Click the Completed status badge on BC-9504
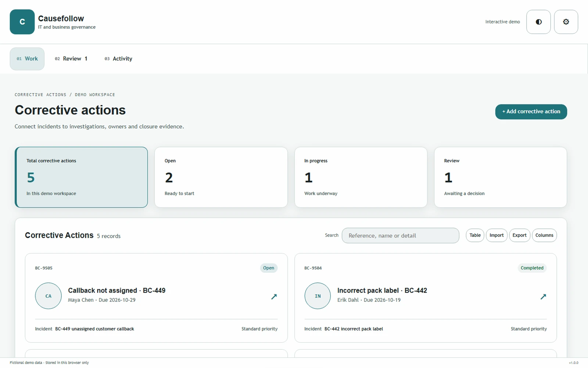Screen dimensions: 588x368 532,268
